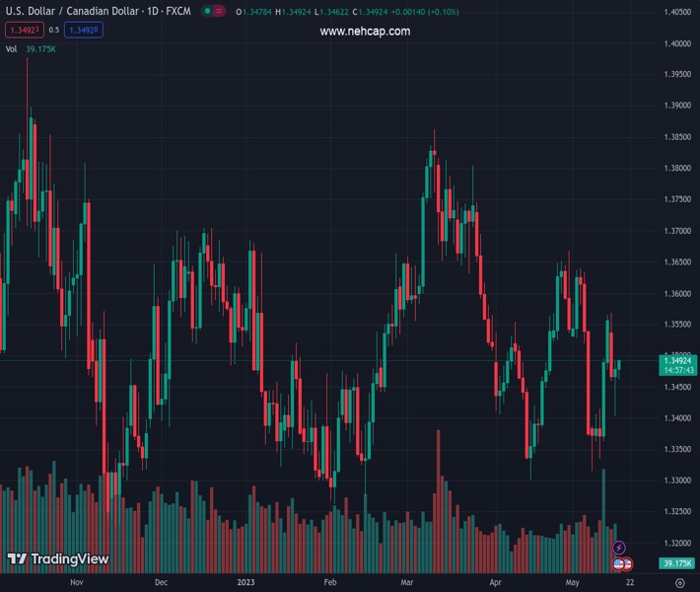The image size is (700, 592).
Task: Click the blue buy price 1.3492 button
Action: point(84,30)
